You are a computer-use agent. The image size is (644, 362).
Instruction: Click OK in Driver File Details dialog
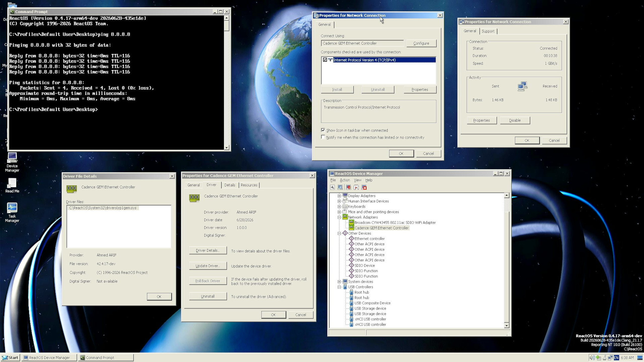point(159,297)
